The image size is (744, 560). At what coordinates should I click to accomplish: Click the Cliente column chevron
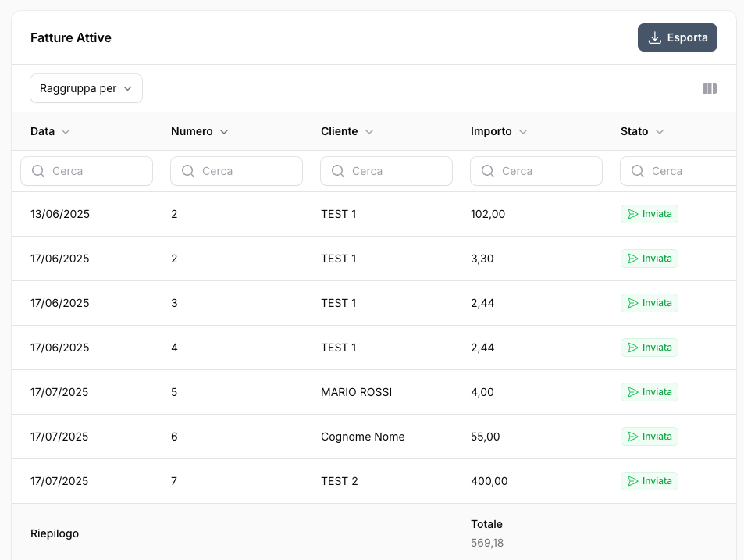tap(369, 132)
